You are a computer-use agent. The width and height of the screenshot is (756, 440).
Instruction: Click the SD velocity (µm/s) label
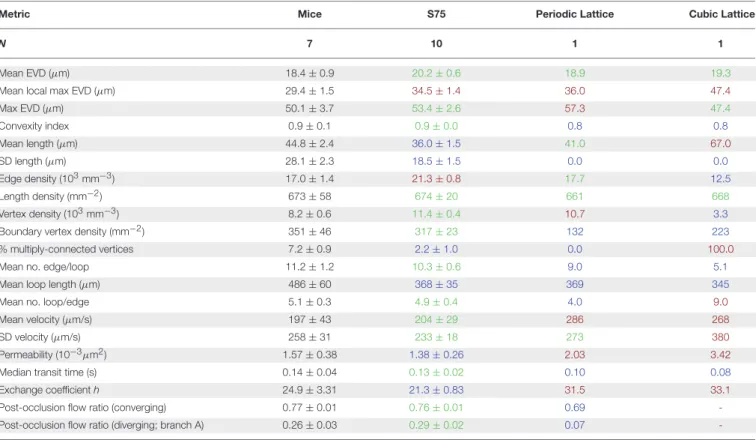40,337
